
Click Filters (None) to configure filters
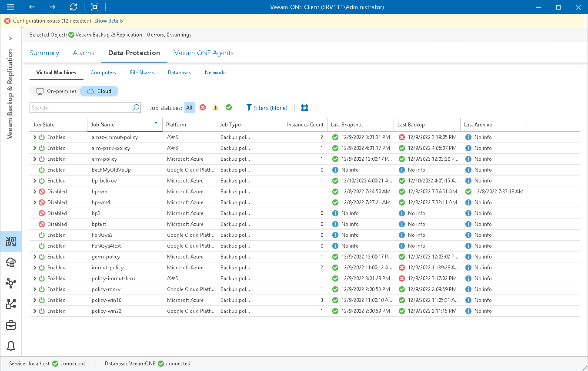tap(267, 107)
